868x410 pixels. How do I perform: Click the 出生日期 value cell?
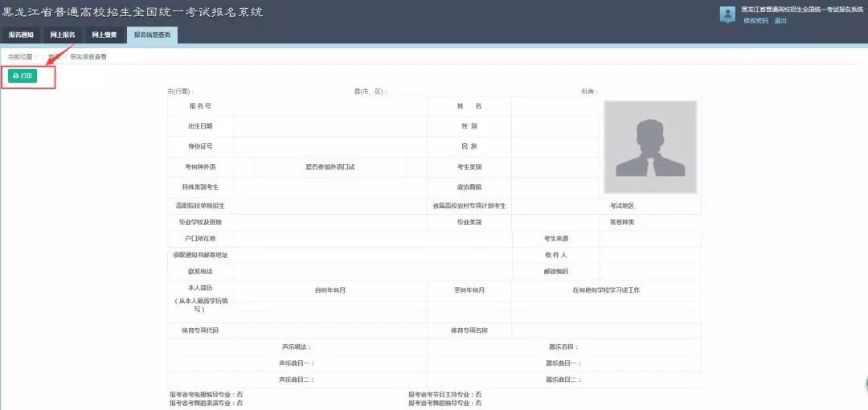[x=330, y=126]
